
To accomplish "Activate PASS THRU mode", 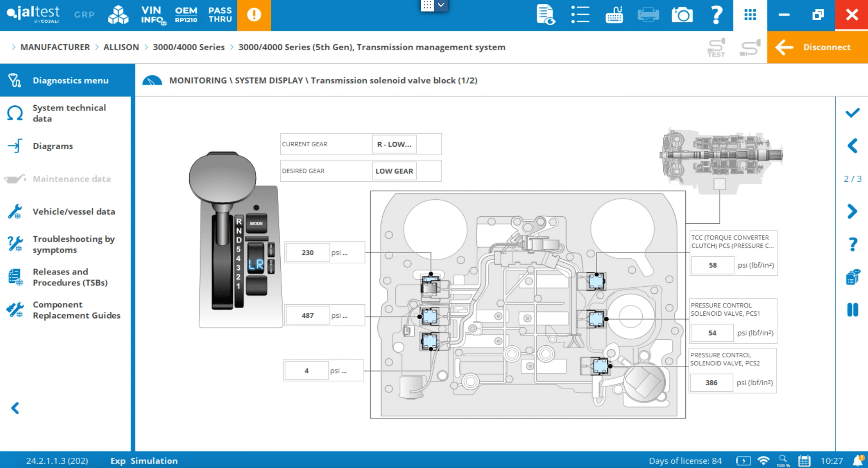I will (220, 15).
